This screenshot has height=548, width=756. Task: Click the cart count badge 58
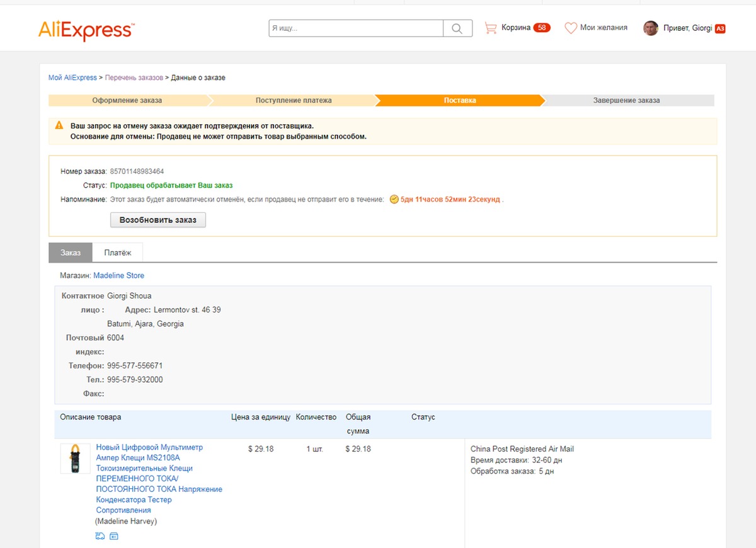[541, 28]
